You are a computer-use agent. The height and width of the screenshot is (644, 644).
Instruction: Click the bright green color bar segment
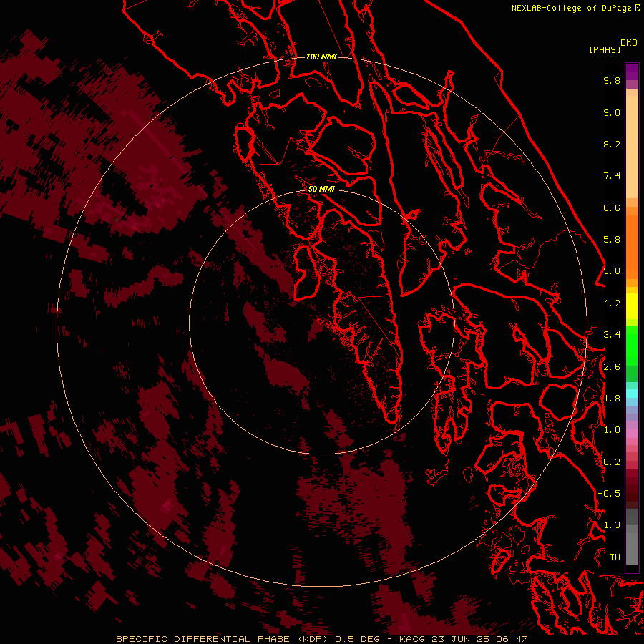[632, 346]
